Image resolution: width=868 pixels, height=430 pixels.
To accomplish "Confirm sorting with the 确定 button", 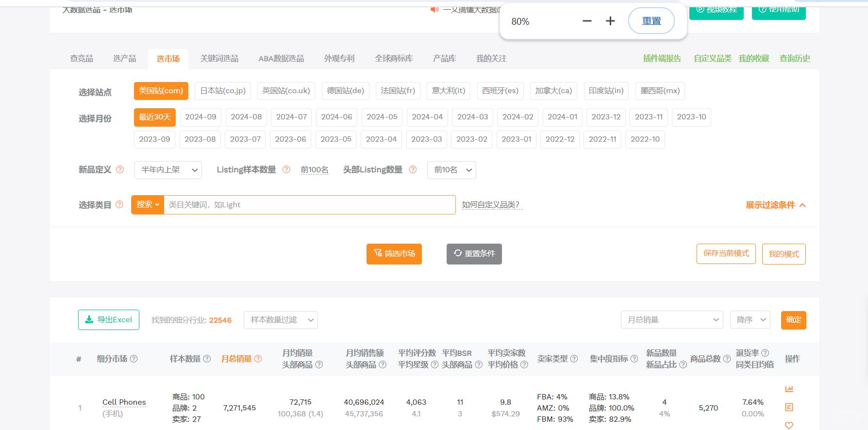I will click(x=794, y=320).
